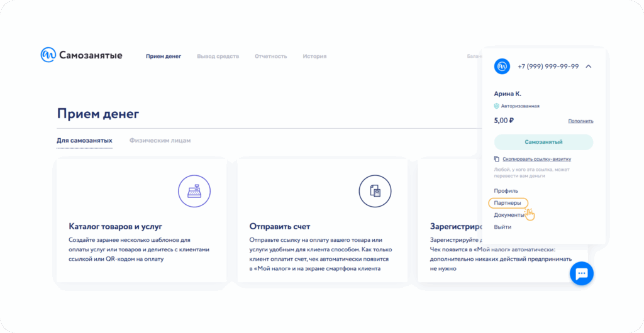Screen dimensions: 644x333
Task: Click the cash register catalog icon
Action: point(194,191)
